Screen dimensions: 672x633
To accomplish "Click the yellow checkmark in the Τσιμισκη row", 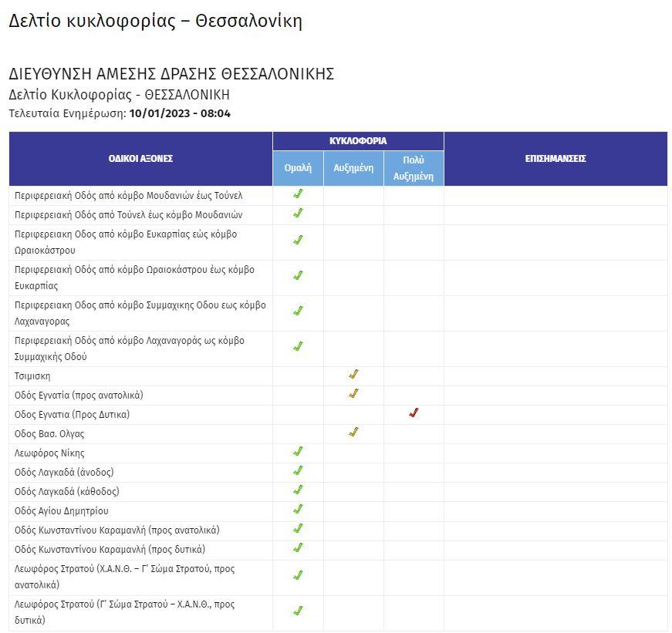I will pos(353,375).
